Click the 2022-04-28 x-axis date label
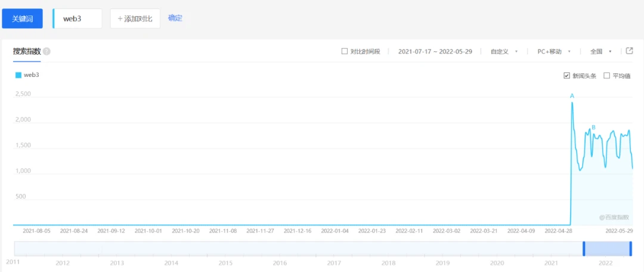Image resolution: width=644 pixels, height=272 pixels. (x=559, y=231)
